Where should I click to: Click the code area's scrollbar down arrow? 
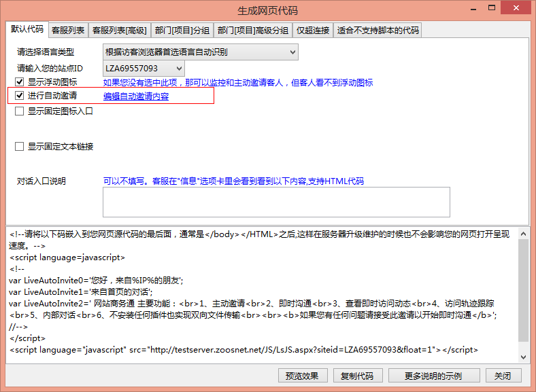(x=523, y=357)
